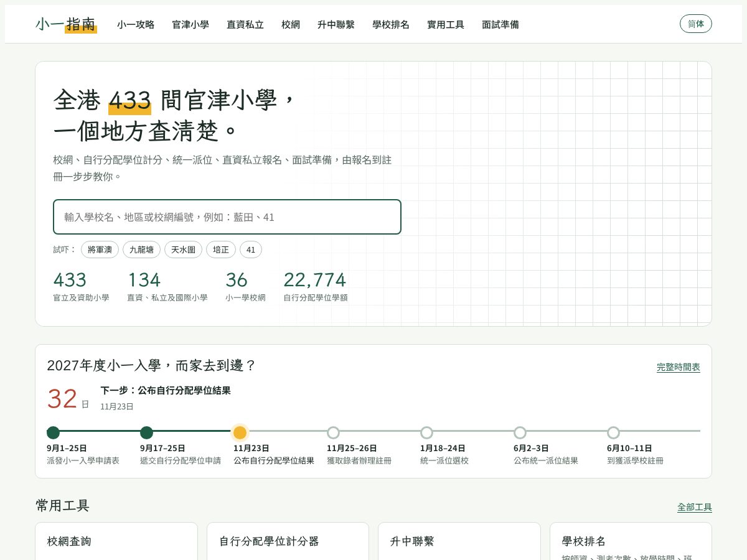Open the 校網查詢 tool card

point(116,541)
